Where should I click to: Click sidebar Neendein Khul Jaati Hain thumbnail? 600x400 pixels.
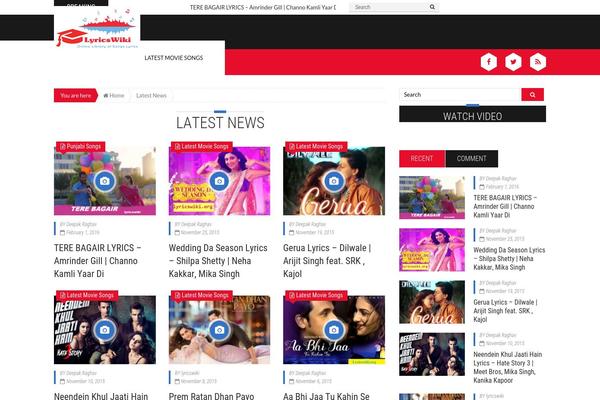(x=432, y=354)
